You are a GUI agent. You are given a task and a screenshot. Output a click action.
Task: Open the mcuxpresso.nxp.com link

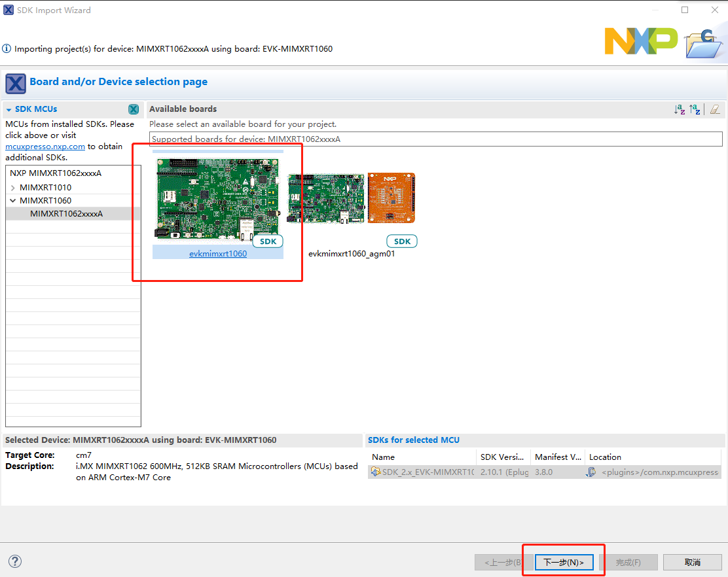45,147
